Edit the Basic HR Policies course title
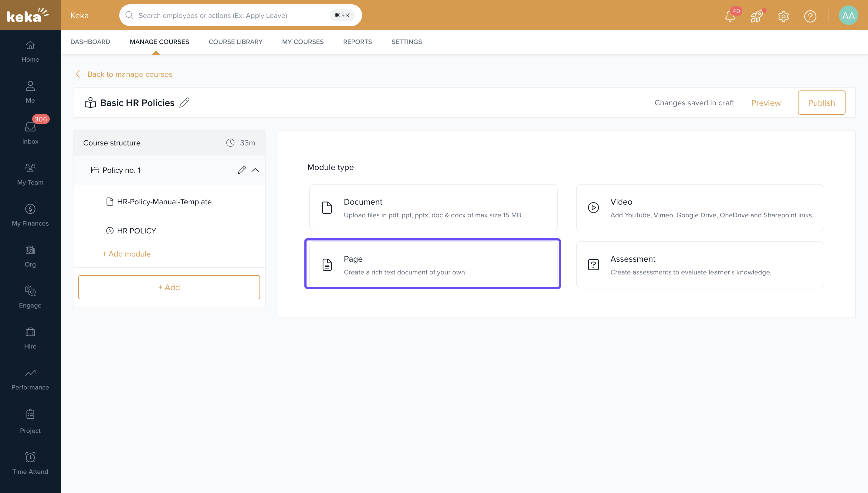 click(x=185, y=103)
